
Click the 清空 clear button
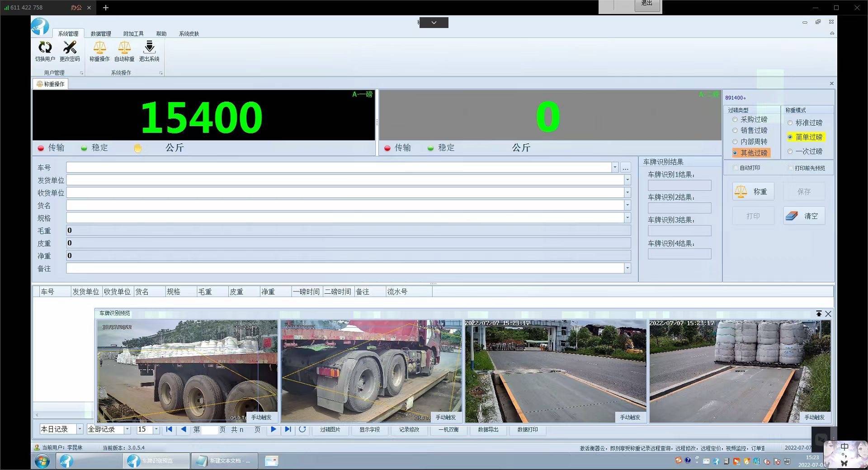tap(804, 216)
